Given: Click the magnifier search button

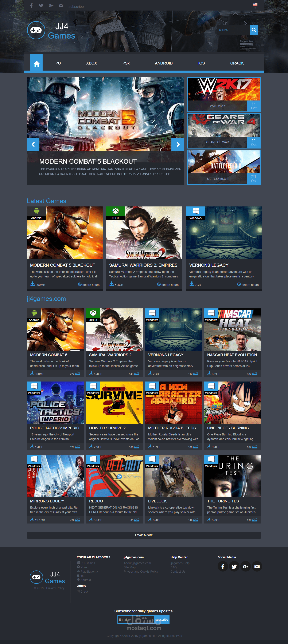Looking at the screenshot, I should click(x=254, y=30).
